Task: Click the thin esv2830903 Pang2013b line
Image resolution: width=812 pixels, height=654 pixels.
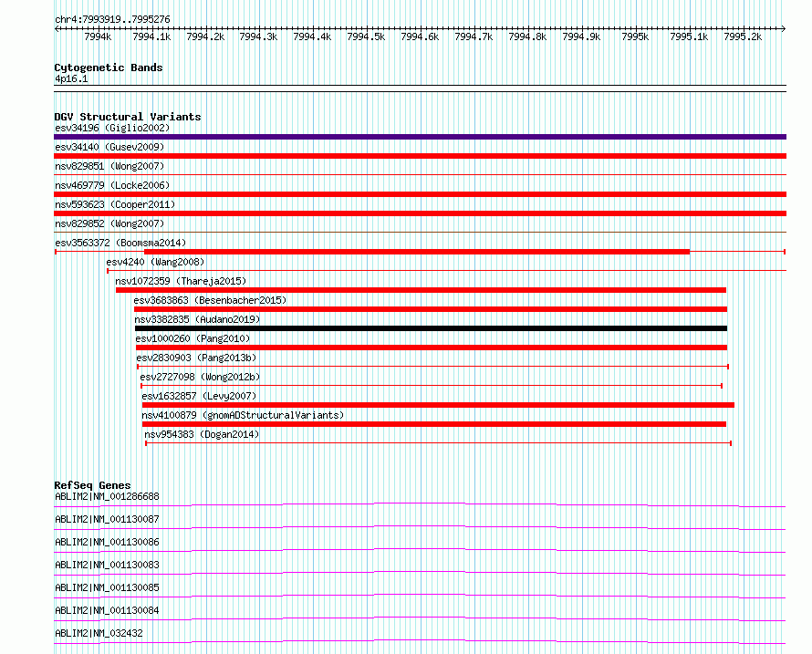Action: click(x=433, y=367)
